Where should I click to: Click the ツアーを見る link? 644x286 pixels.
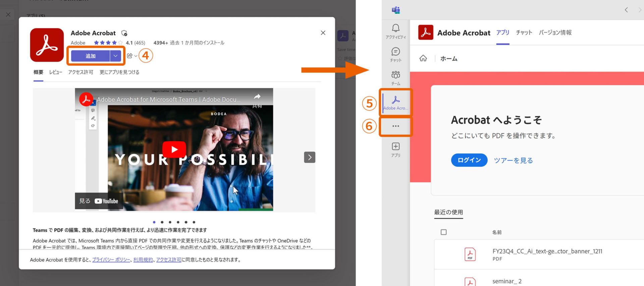[x=513, y=160]
